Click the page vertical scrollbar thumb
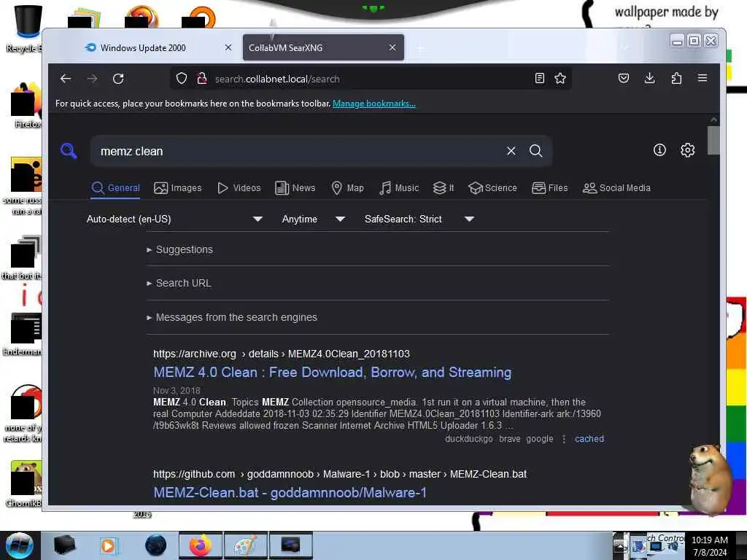Viewport: 747px width, 560px height. (713, 141)
